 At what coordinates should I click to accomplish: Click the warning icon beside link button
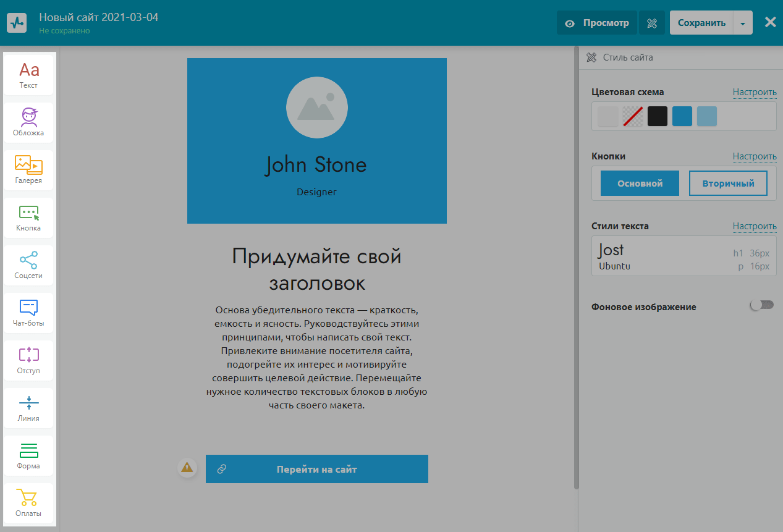(187, 468)
